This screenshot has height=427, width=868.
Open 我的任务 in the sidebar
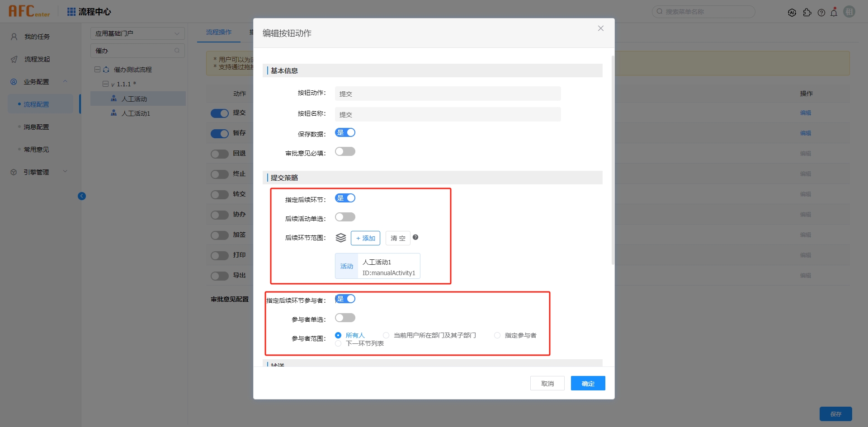tap(37, 37)
